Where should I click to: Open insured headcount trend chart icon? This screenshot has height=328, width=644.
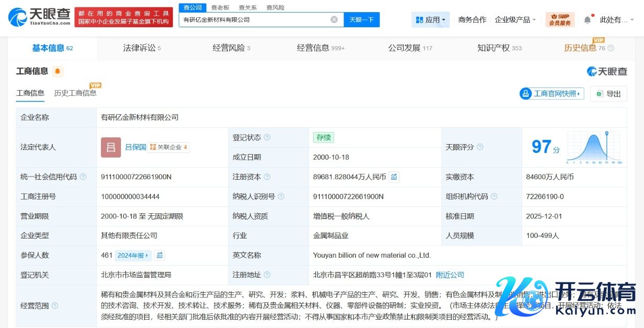(x=160, y=255)
